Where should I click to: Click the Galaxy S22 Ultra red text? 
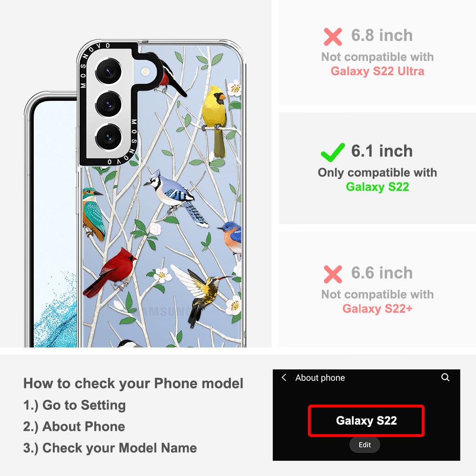pos(377,71)
